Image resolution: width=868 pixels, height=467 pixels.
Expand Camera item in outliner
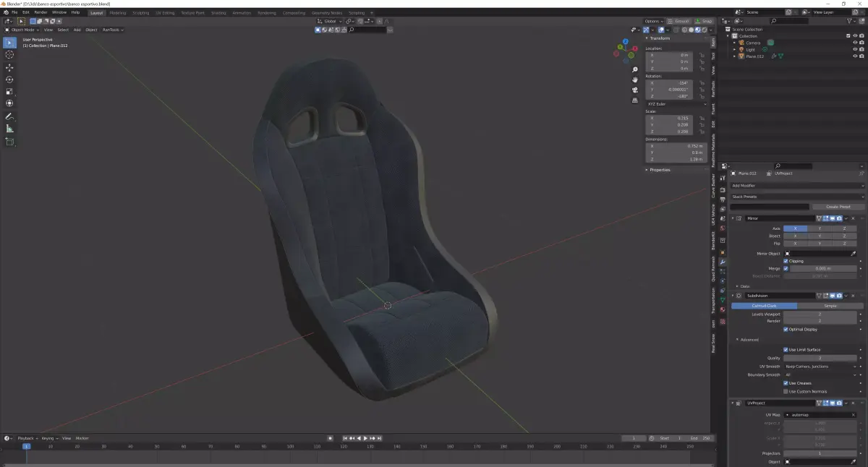pyautogui.click(x=735, y=43)
